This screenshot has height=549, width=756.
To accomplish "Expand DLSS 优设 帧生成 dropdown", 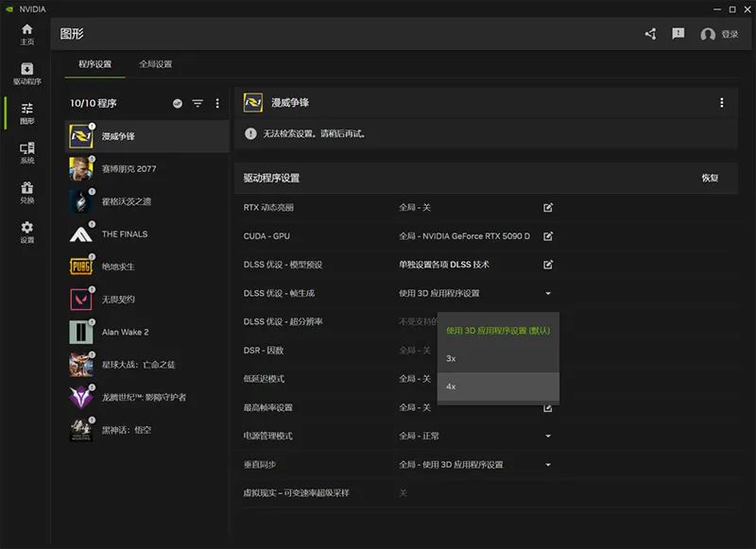I will 548,293.
